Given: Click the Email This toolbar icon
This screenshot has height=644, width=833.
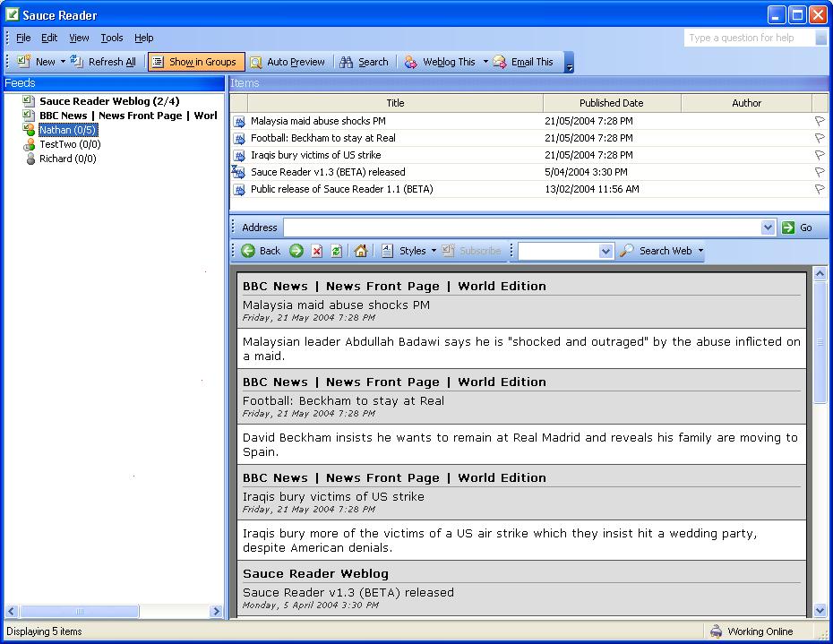Looking at the screenshot, I should [500, 62].
